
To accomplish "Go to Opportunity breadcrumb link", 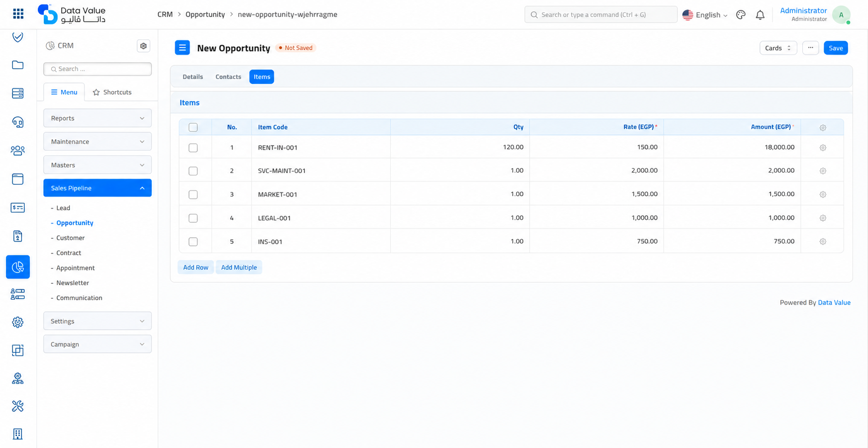I will [x=205, y=14].
